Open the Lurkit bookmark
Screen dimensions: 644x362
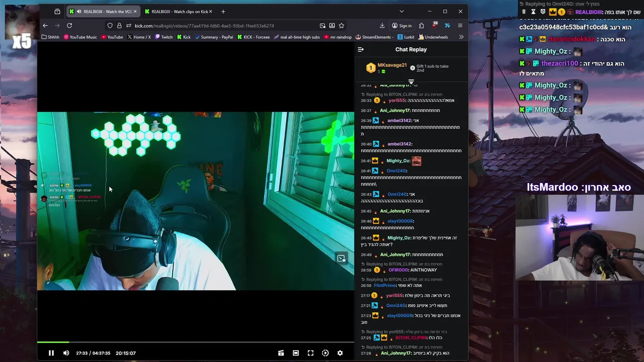[406, 37]
